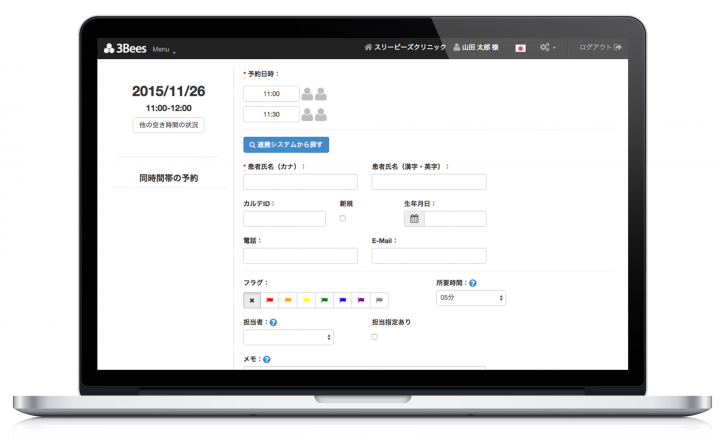Click help icon next to メモ
The height and width of the screenshot is (438, 720).
(267, 359)
